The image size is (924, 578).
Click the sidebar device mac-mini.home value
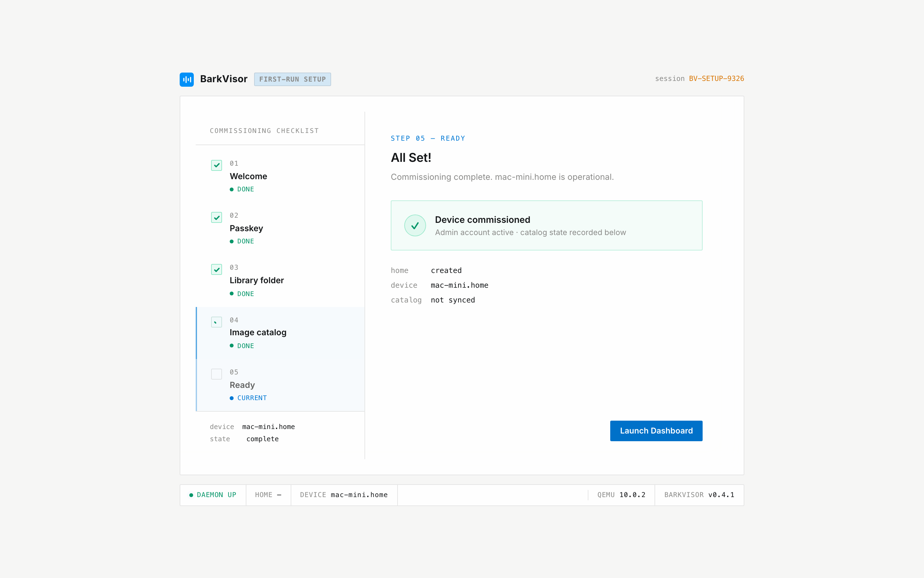click(269, 427)
